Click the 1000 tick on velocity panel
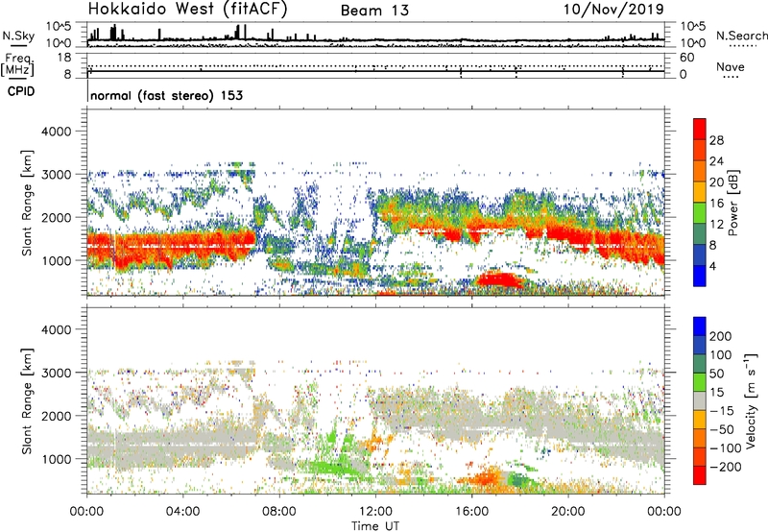768x532 pixels. click(x=57, y=459)
